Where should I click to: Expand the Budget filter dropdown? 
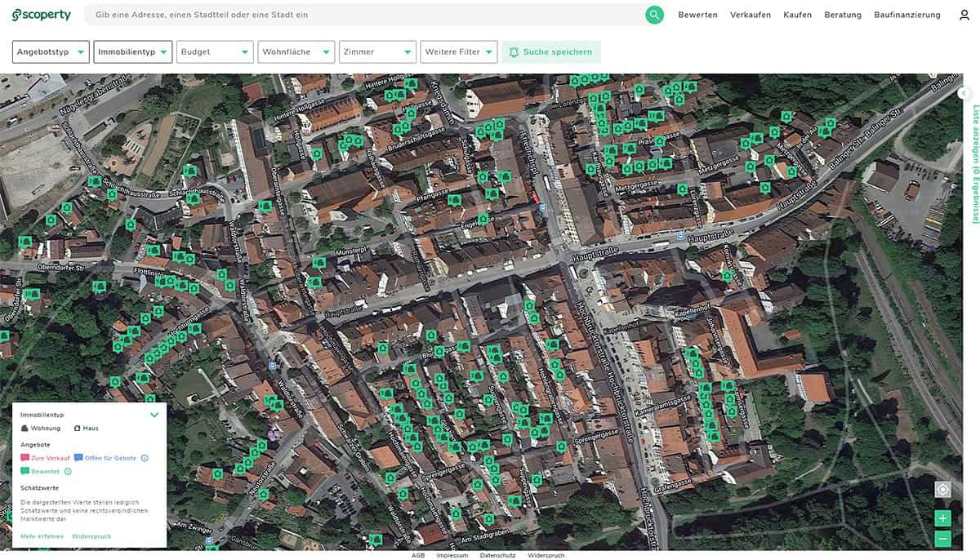(x=216, y=52)
